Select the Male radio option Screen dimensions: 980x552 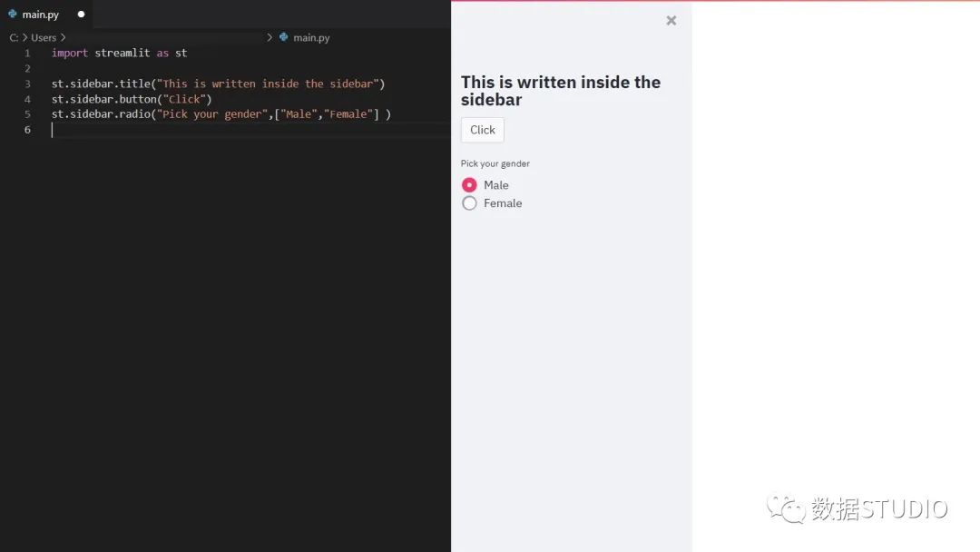[x=469, y=185]
